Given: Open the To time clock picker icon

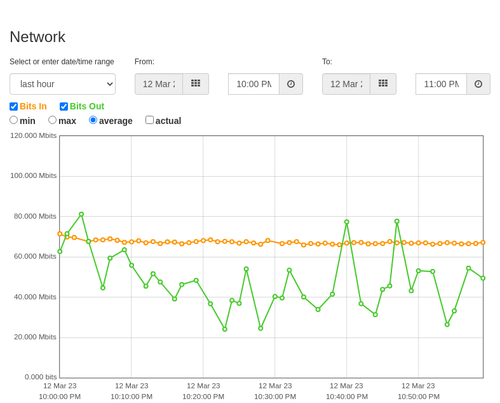Looking at the screenshot, I should [478, 84].
